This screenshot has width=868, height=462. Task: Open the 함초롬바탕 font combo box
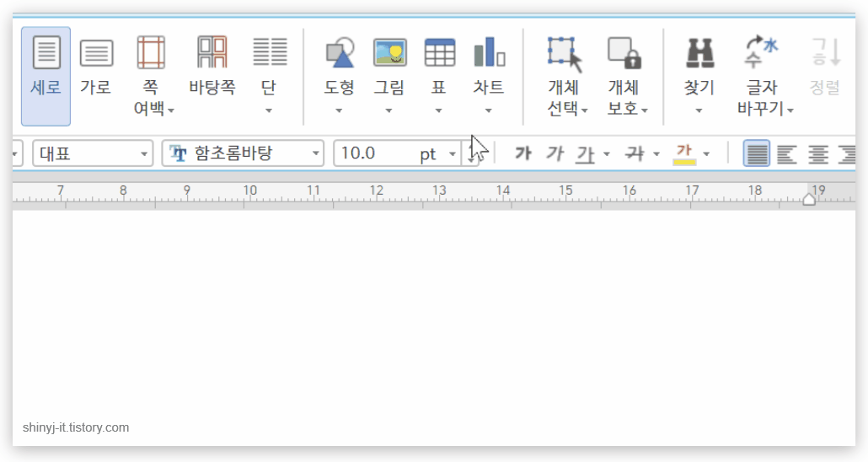tap(243, 153)
